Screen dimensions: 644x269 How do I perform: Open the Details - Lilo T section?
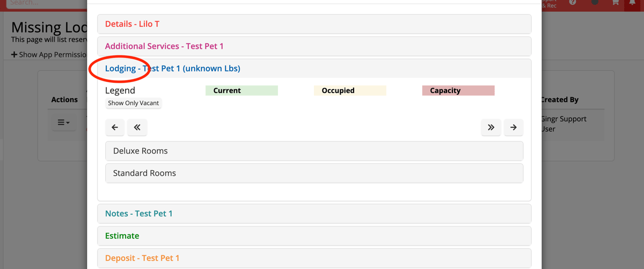click(132, 24)
